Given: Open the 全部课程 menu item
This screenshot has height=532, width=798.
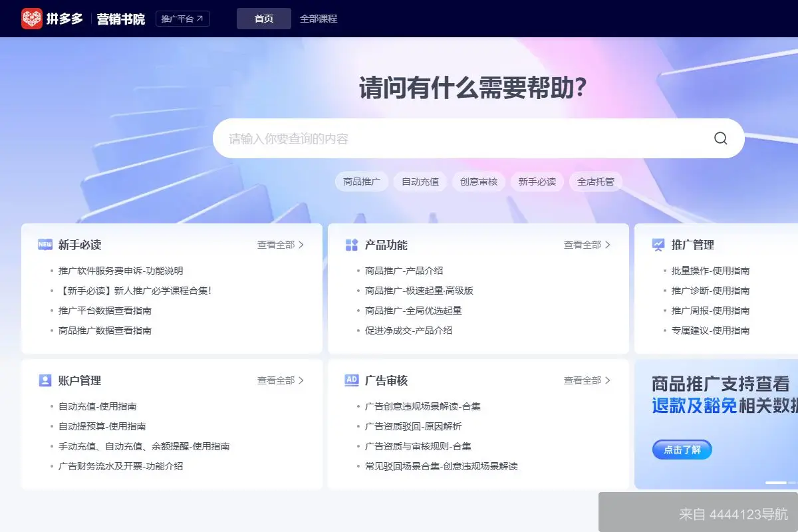Looking at the screenshot, I should [318, 19].
